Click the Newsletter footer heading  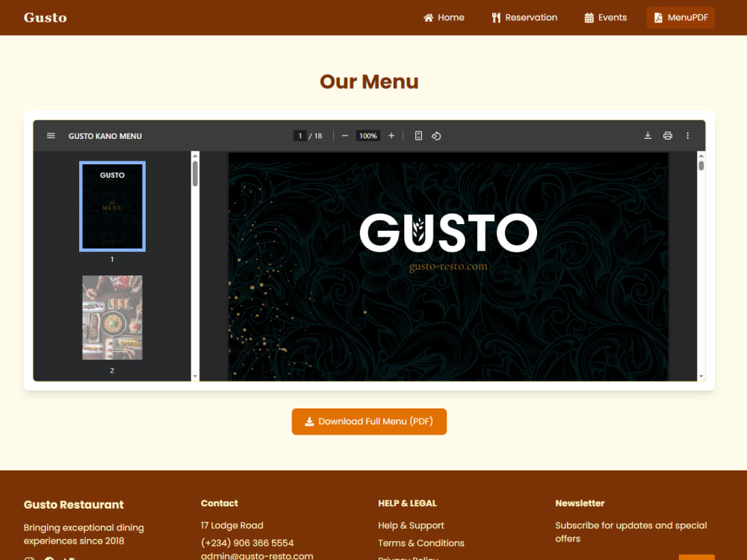pyautogui.click(x=580, y=503)
